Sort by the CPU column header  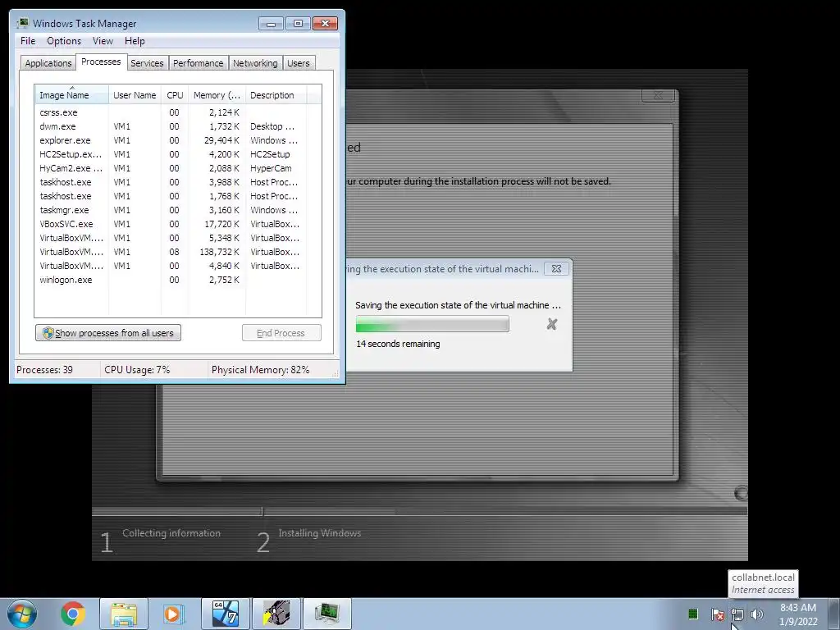click(175, 95)
